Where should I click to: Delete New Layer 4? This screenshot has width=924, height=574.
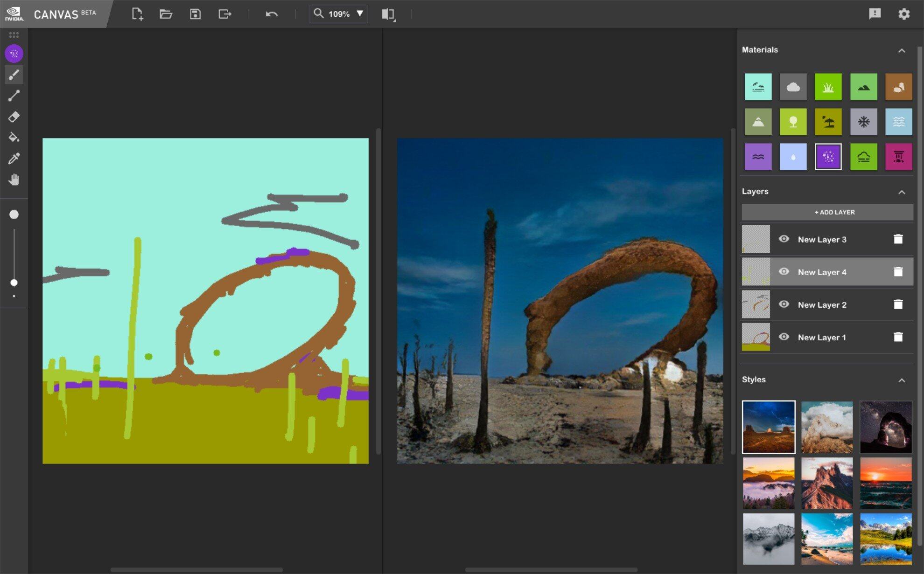[x=898, y=272]
